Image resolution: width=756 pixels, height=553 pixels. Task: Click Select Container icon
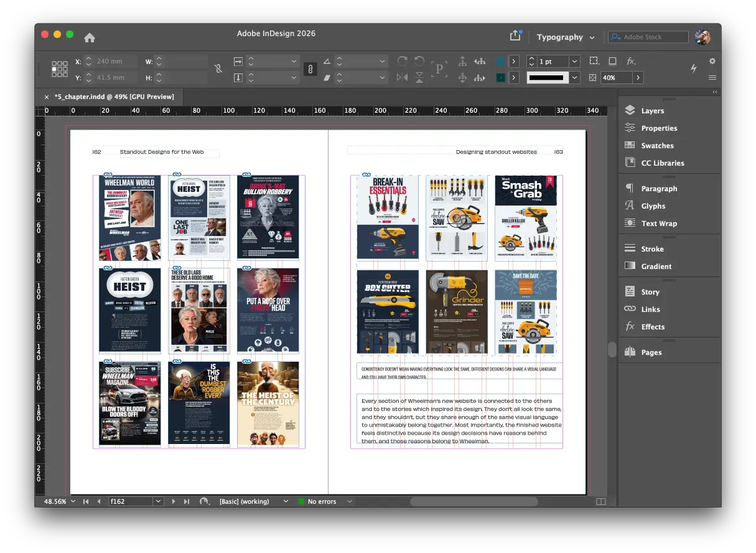[462, 61]
